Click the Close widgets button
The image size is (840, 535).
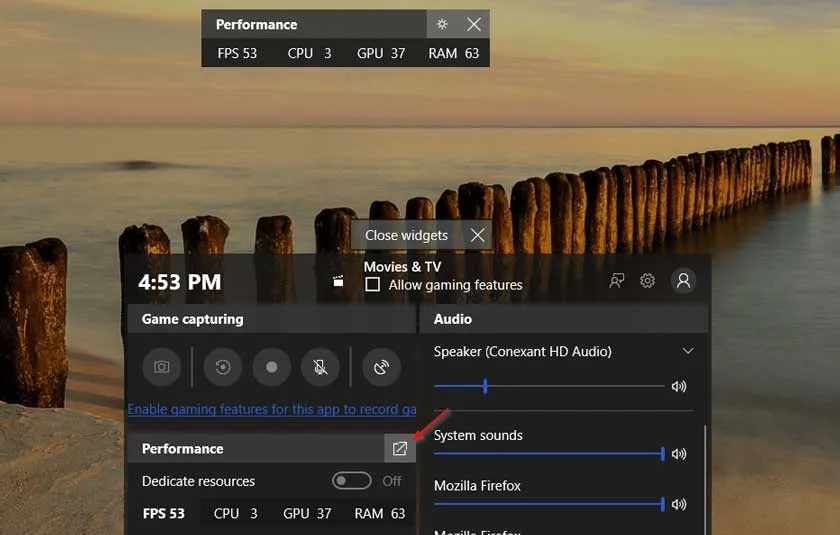[421, 235]
